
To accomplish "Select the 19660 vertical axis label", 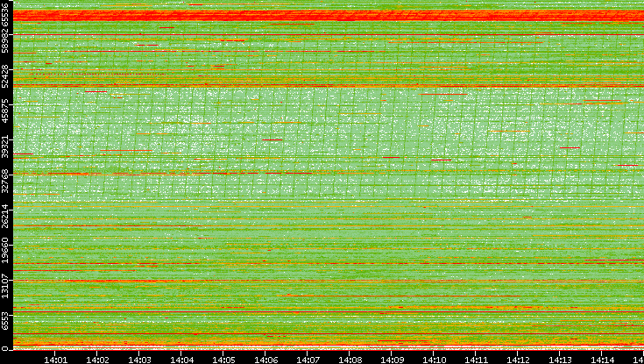I will coord(4,252).
